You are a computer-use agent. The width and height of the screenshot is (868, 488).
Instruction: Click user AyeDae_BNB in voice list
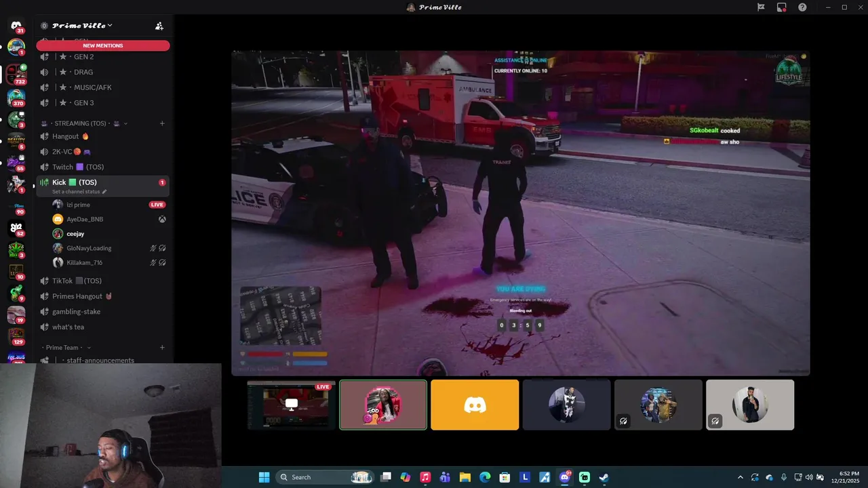pos(108,219)
